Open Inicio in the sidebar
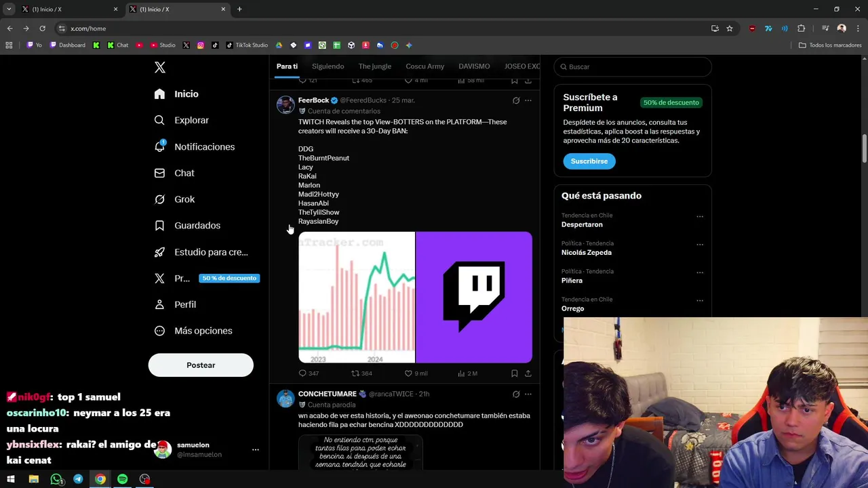Viewport: 868px width, 488px height. tap(176, 94)
